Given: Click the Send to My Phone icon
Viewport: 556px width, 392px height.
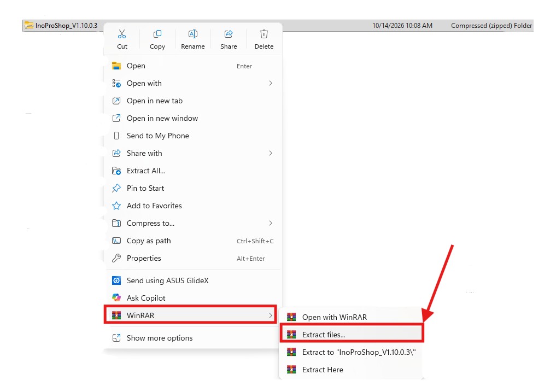Looking at the screenshot, I should 116,136.
